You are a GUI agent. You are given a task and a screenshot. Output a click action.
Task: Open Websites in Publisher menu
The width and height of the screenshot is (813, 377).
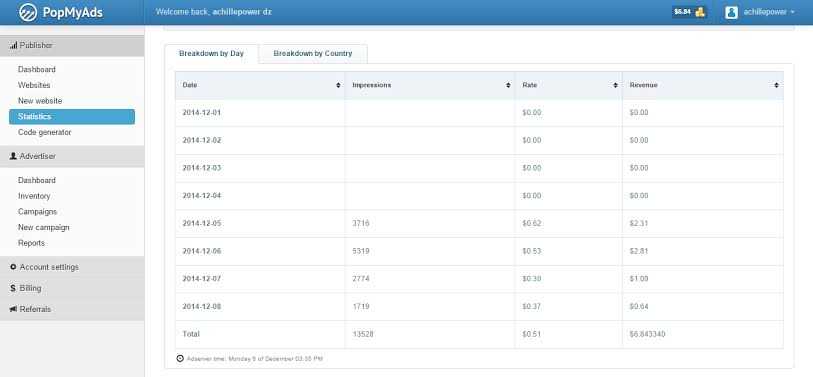click(34, 85)
